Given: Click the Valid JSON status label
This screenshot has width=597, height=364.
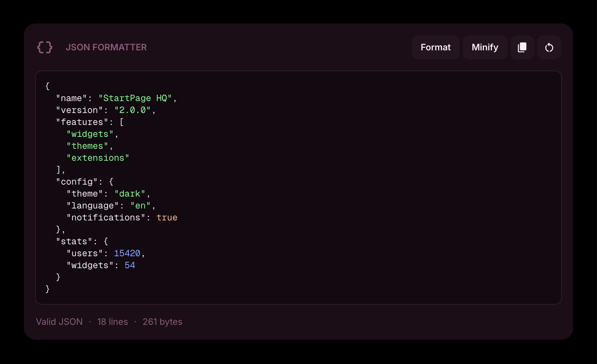Looking at the screenshot, I should 59,321.
